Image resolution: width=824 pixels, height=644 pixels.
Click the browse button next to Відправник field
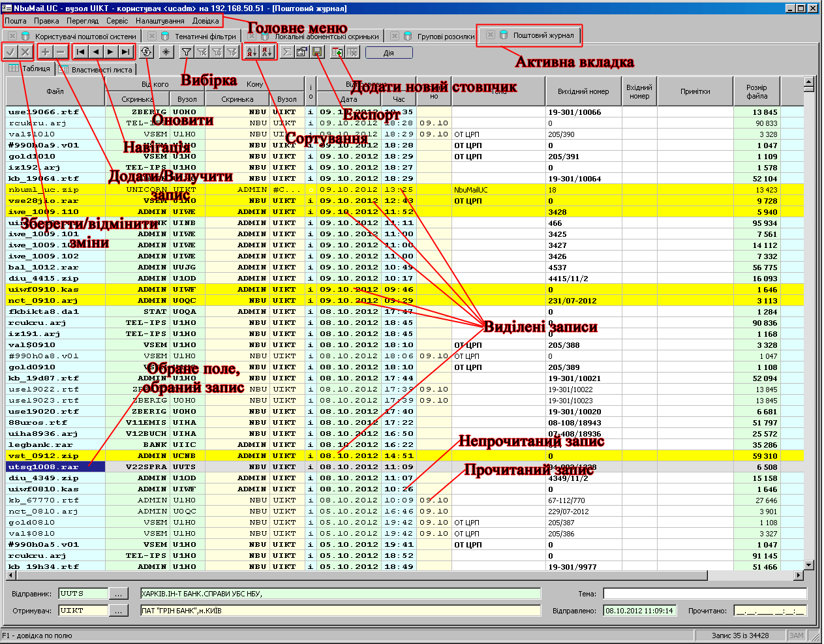118,594
